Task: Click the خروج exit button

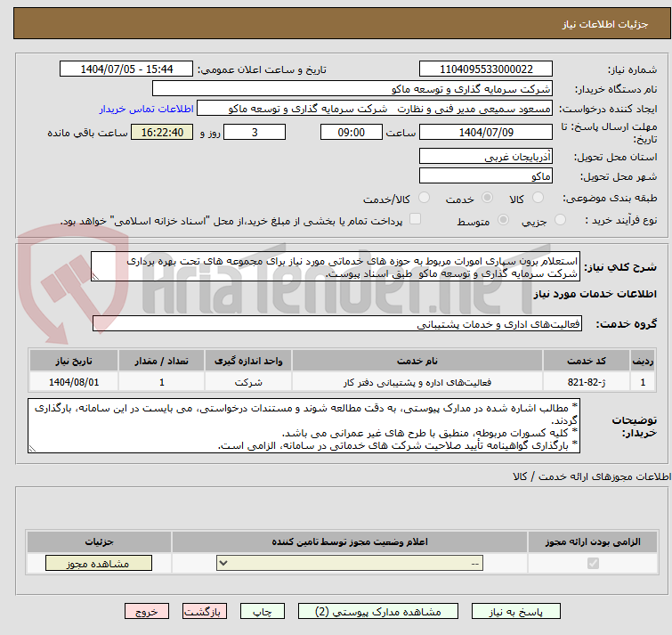Action: tap(147, 612)
